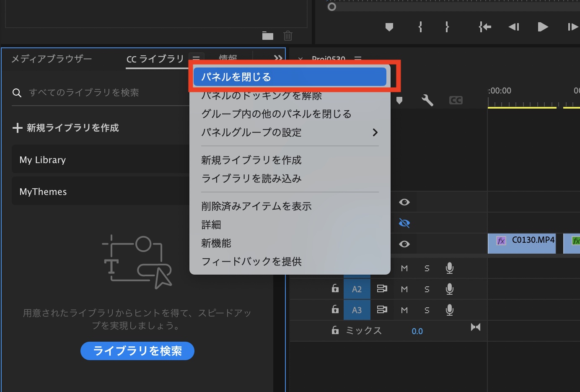Click the trash delete icon

tap(288, 36)
